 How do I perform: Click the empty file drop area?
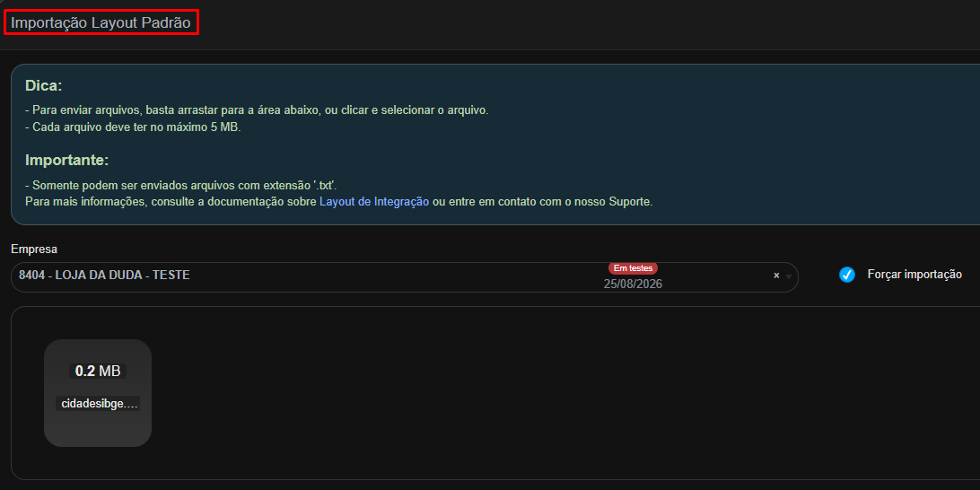[563, 393]
